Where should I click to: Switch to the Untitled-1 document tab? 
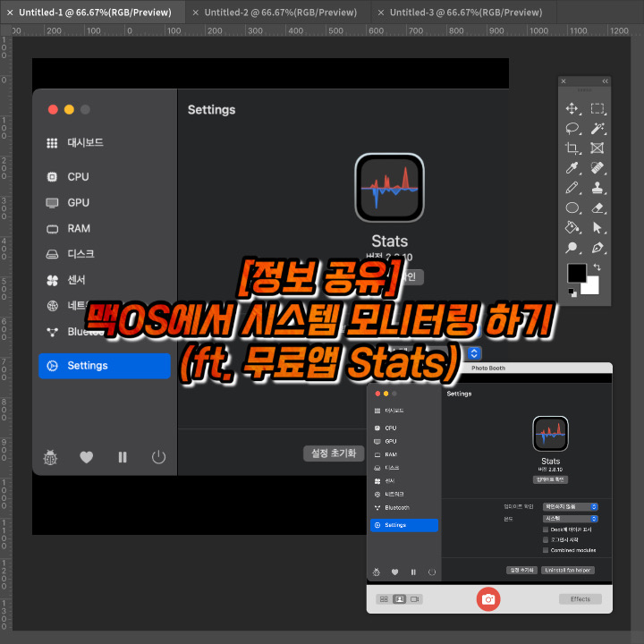95,13
